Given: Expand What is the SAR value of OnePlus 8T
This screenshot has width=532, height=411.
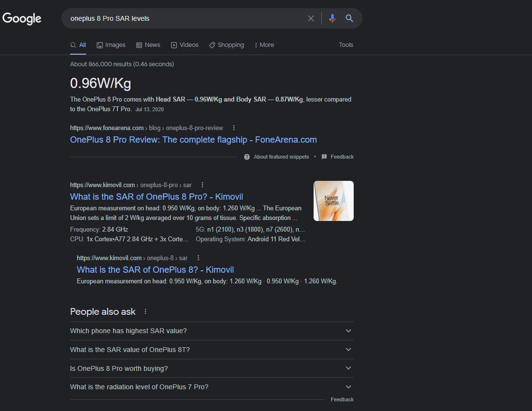Looking at the screenshot, I should [212, 350].
